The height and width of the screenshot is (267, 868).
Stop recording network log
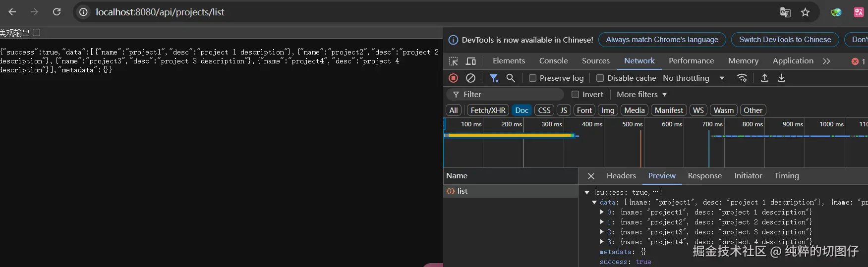point(453,78)
